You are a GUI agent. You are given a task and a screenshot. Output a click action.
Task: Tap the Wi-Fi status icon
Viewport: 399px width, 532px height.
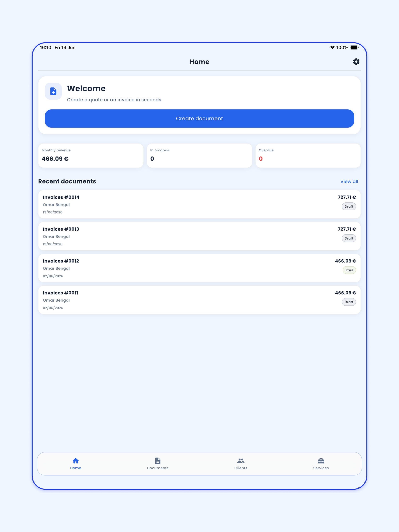click(x=332, y=47)
